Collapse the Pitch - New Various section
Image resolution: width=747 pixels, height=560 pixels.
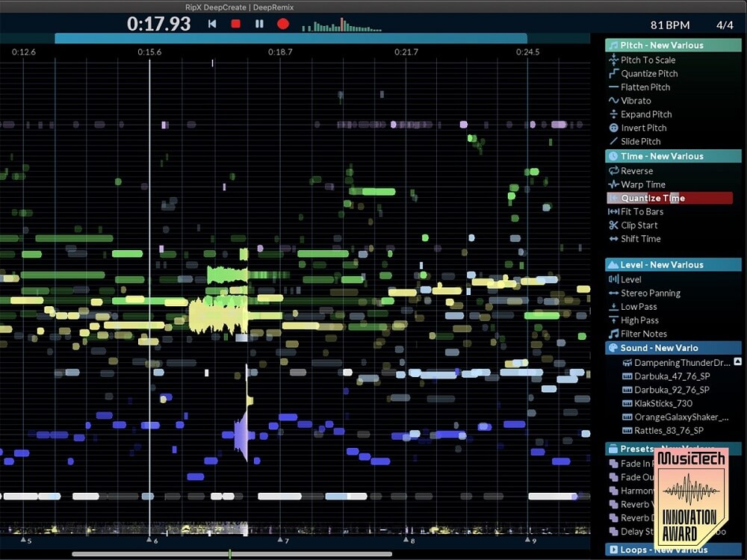(672, 45)
